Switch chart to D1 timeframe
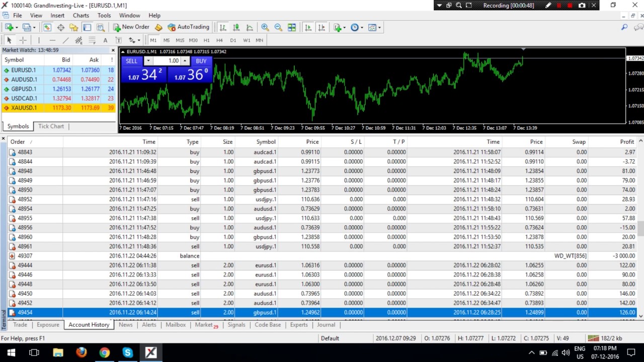The width and height of the screenshot is (644, 362). (233, 40)
